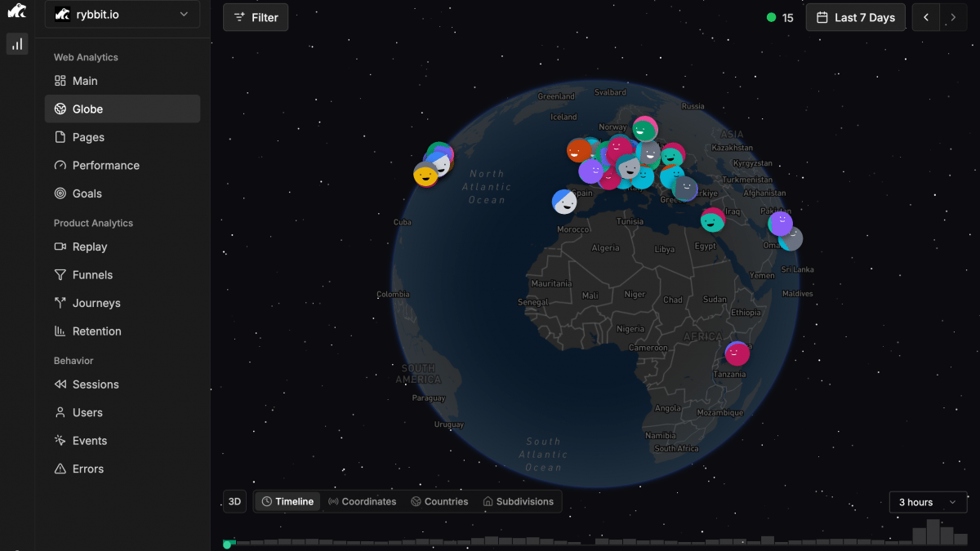Click the Rybbit frog logo icon
The width and height of the screenshot is (980, 551).
[16, 11]
